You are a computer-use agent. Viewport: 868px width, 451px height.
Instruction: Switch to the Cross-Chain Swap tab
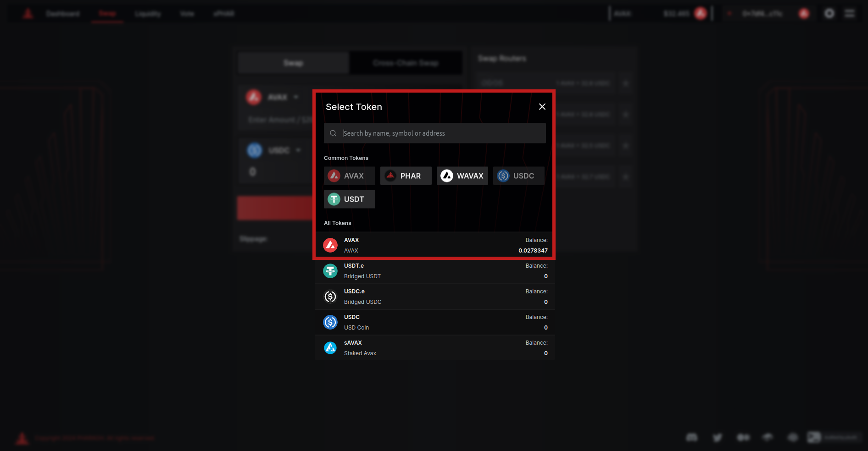tap(406, 63)
